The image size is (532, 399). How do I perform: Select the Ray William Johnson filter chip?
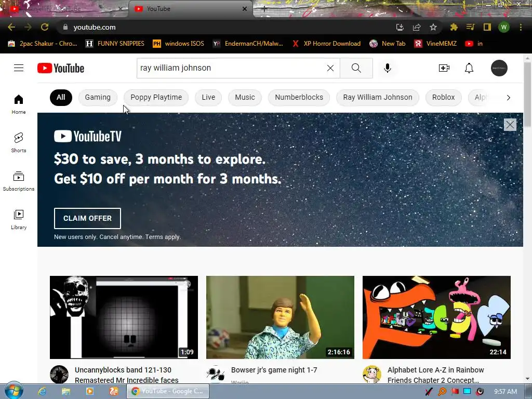378,97
